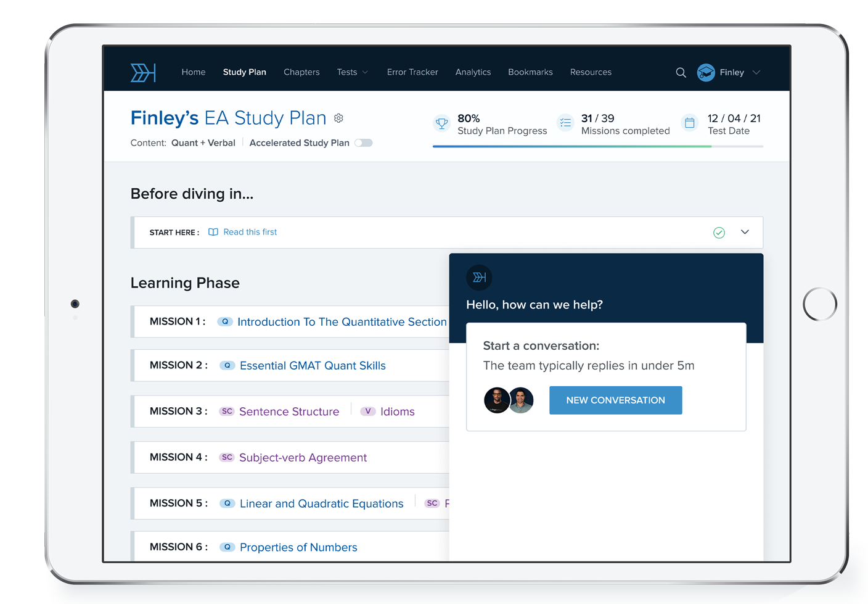Start a chat with NEW CONVERSATION

click(615, 400)
